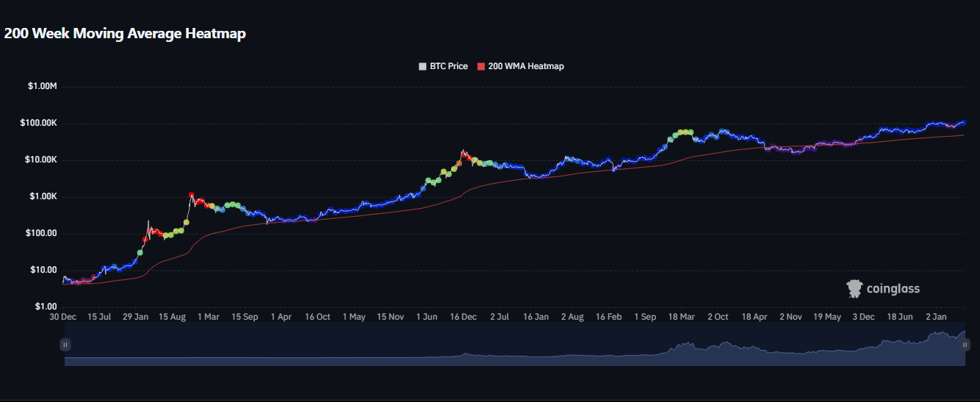
Task: Select the 18 Mar x-axis label
Action: [x=681, y=317]
